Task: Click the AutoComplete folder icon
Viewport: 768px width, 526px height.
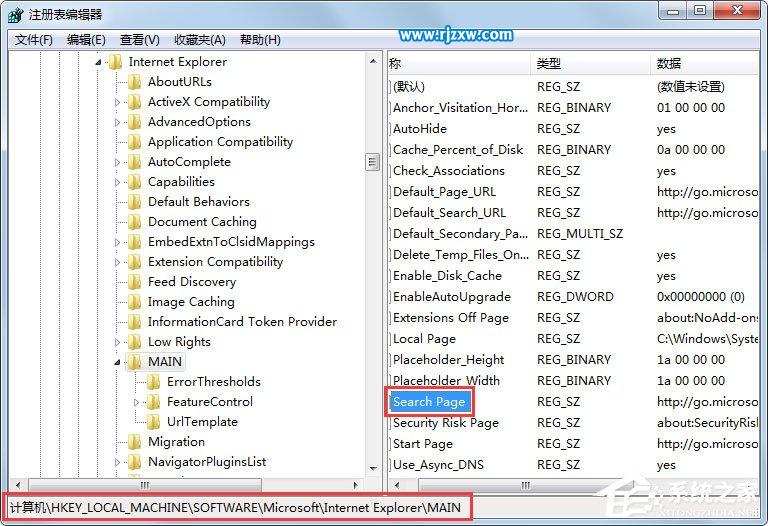Action: point(134,162)
